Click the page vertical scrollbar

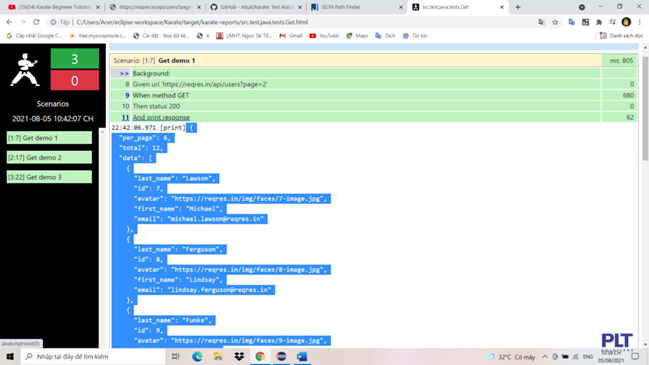(x=645, y=108)
